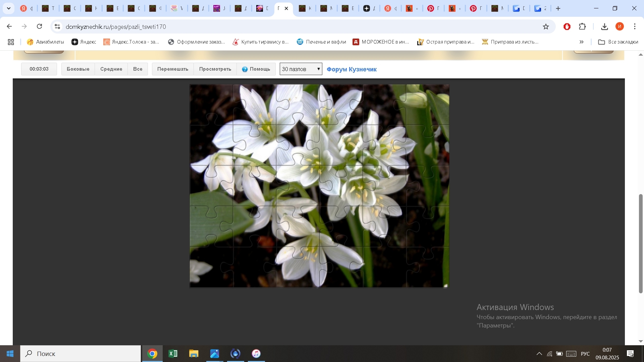
Task: Open the extensions puzzle-piece menu
Action: [583, 26]
